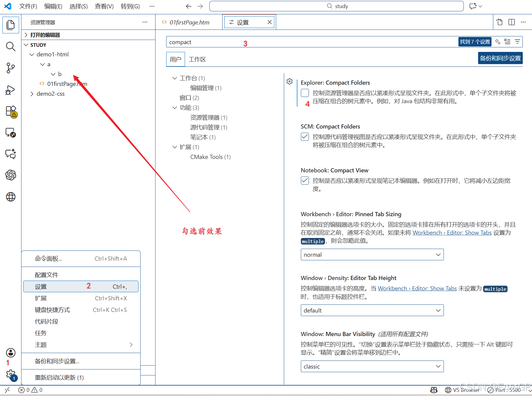Open the Search view icon

(x=11, y=46)
